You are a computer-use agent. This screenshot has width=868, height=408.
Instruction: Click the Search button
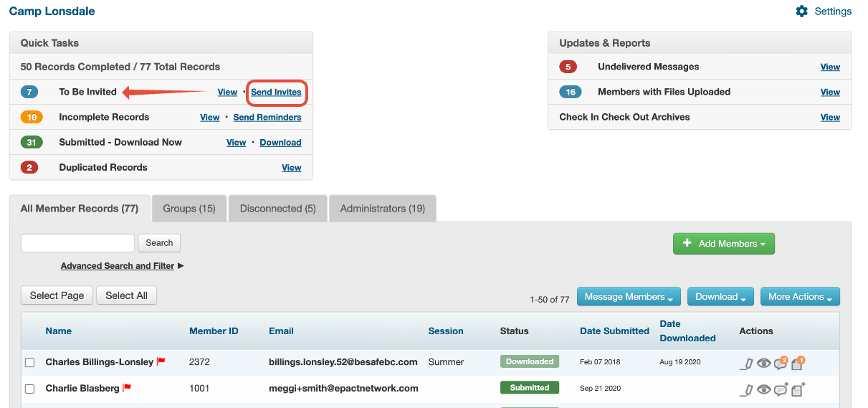tap(159, 243)
